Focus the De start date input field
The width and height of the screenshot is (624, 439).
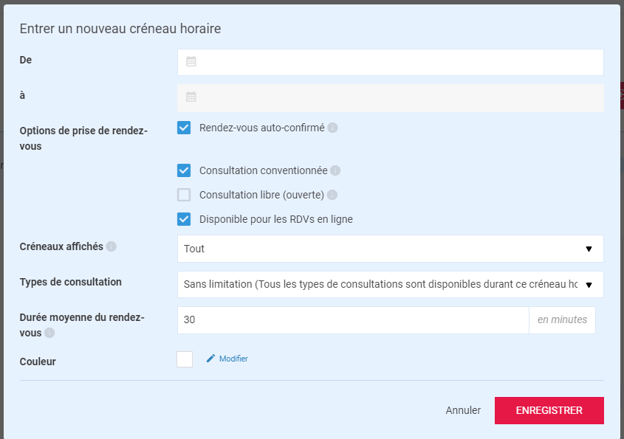point(400,62)
